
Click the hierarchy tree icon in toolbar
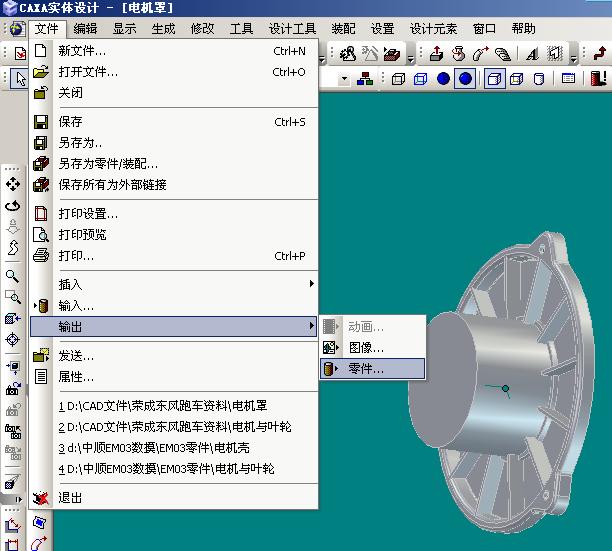pos(365,79)
